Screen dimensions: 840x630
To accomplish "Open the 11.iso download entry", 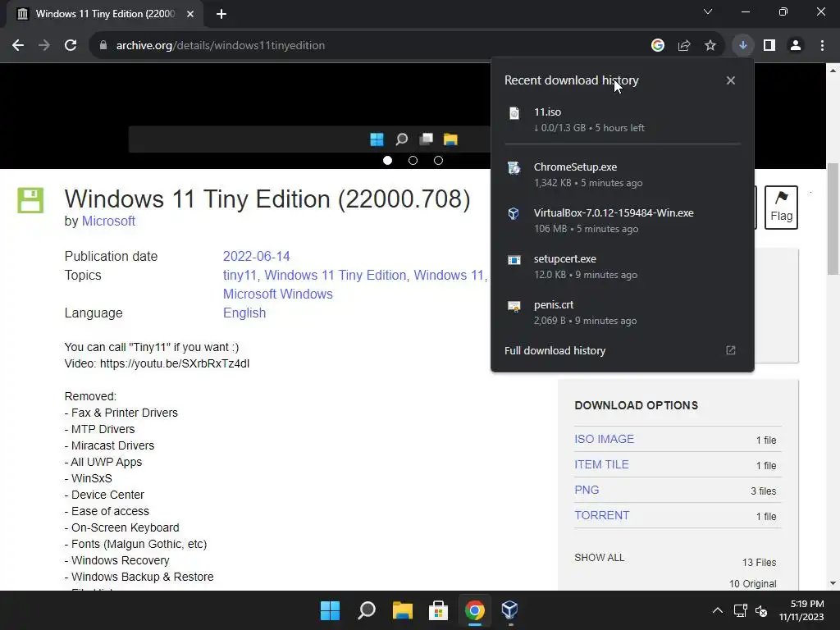I will (x=623, y=120).
